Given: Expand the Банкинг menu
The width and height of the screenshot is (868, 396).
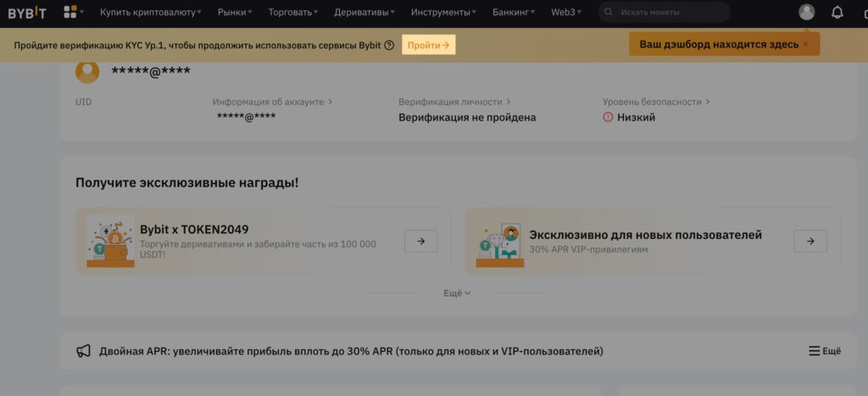Looking at the screenshot, I should click(x=514, y=12).
